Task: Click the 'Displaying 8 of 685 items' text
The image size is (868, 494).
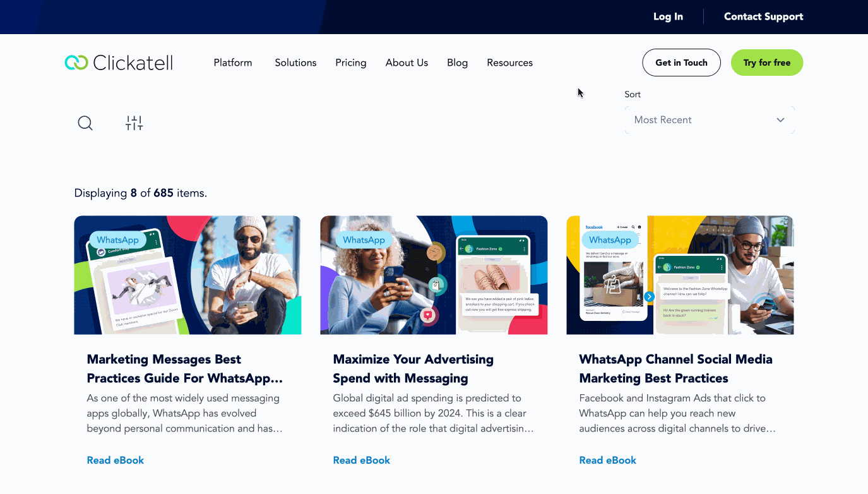Action: 141,193
